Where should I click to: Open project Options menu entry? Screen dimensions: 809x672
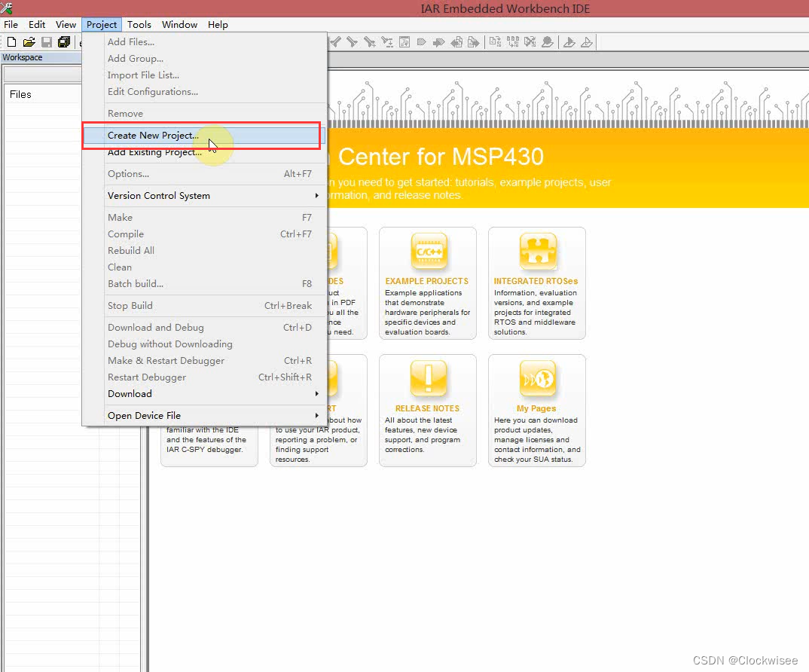click(205, 174)
